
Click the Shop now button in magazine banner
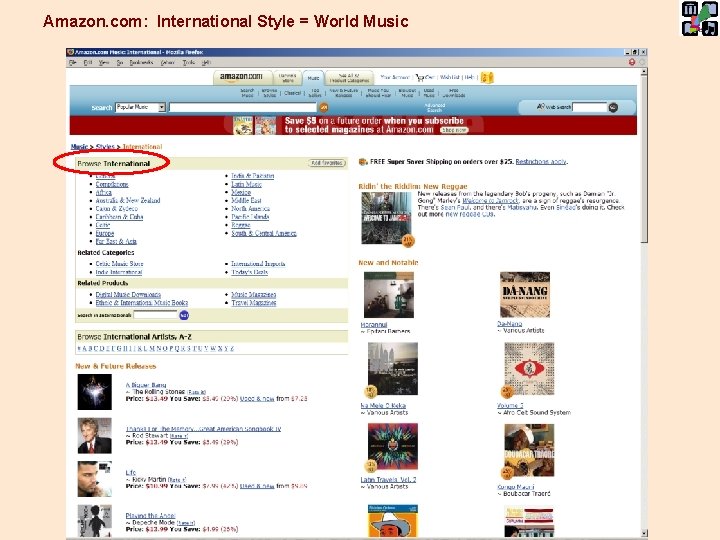coord(454,130)
